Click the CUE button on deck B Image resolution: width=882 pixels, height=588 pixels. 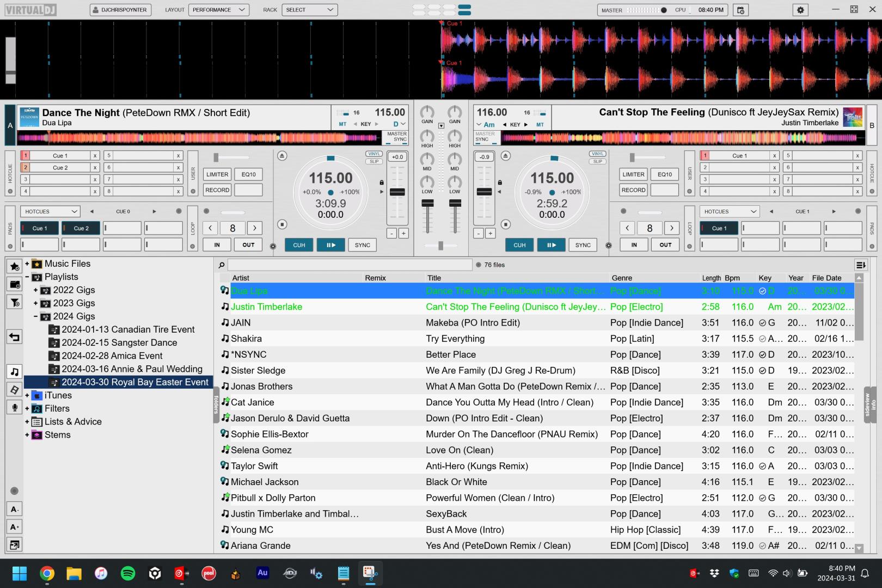click(x=519, y=245)
